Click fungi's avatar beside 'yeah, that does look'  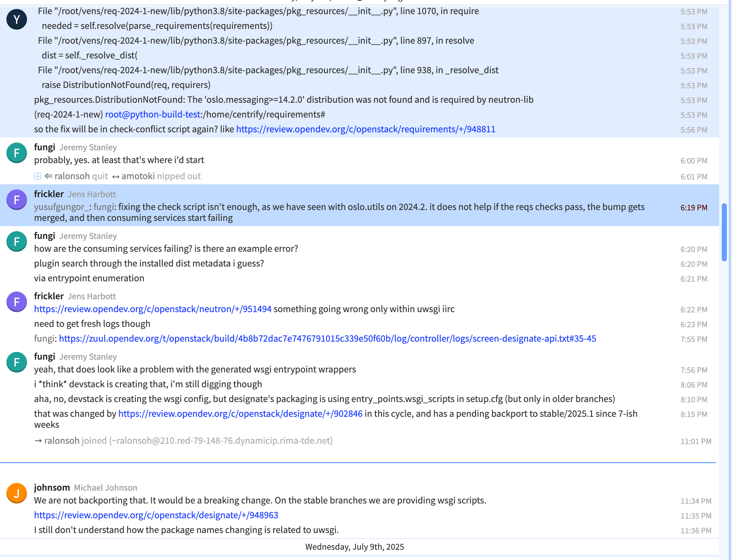click(17, 362)
